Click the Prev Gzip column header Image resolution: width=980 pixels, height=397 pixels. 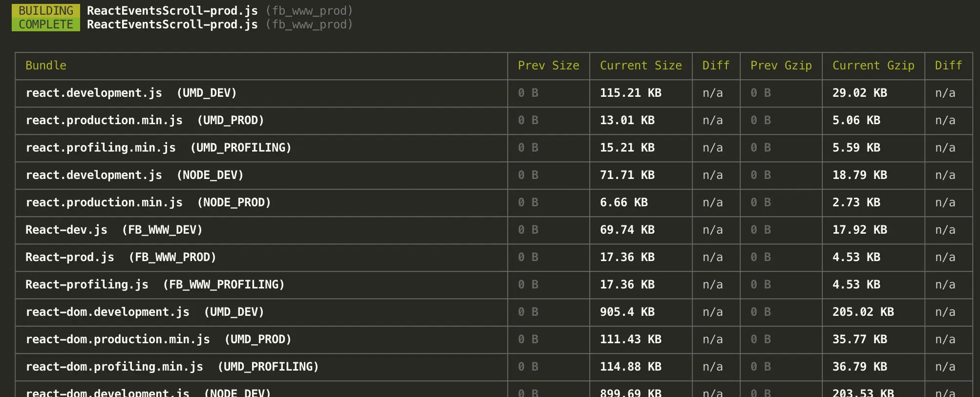coord(781,66)
